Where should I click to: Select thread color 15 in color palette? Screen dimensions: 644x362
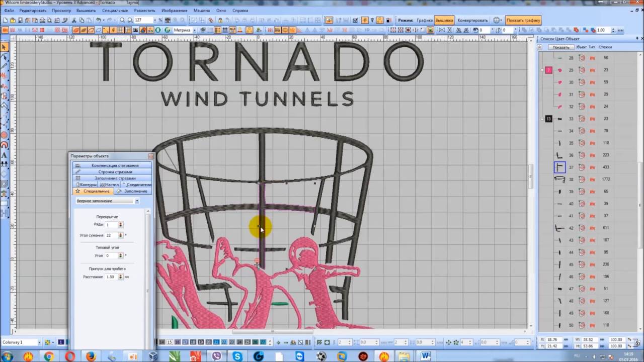click(x=170, y=342)
